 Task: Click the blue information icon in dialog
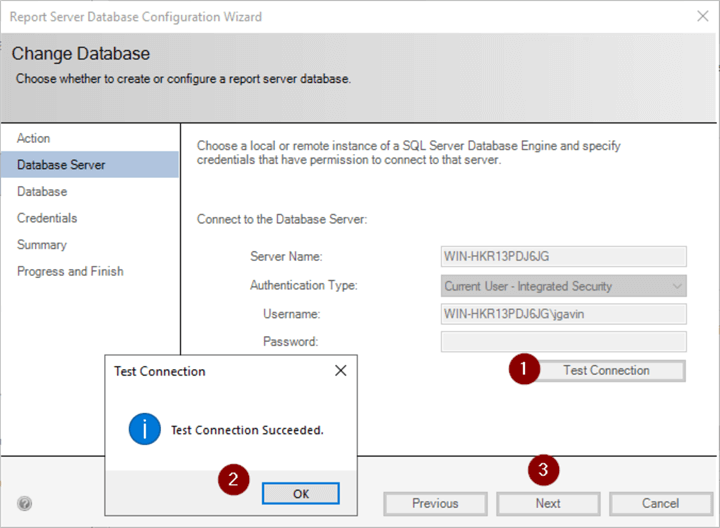[x=144, y=430]
